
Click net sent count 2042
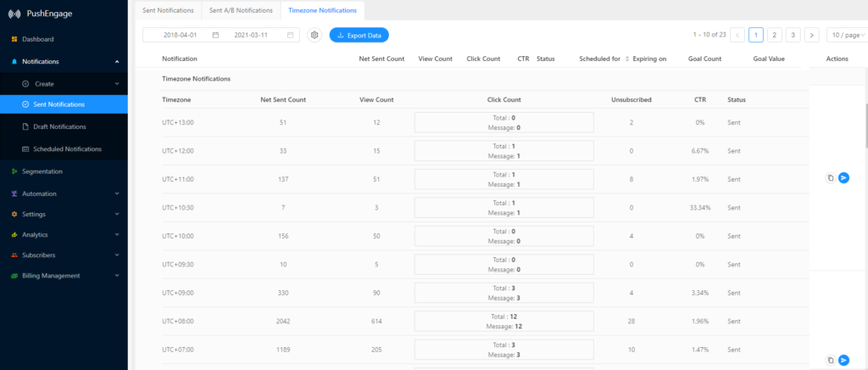(283, 322)
